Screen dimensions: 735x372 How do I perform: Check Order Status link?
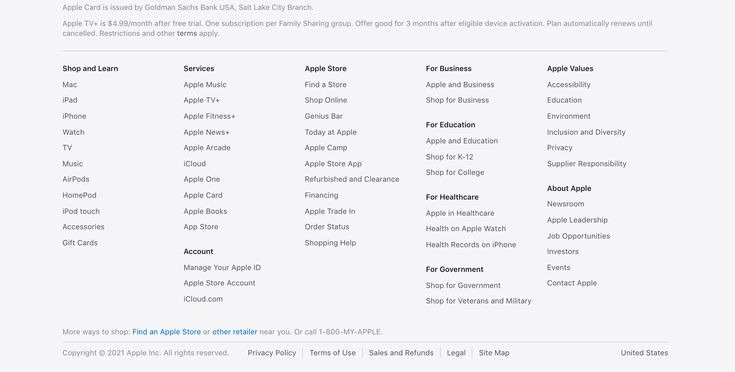coord(327,227)
